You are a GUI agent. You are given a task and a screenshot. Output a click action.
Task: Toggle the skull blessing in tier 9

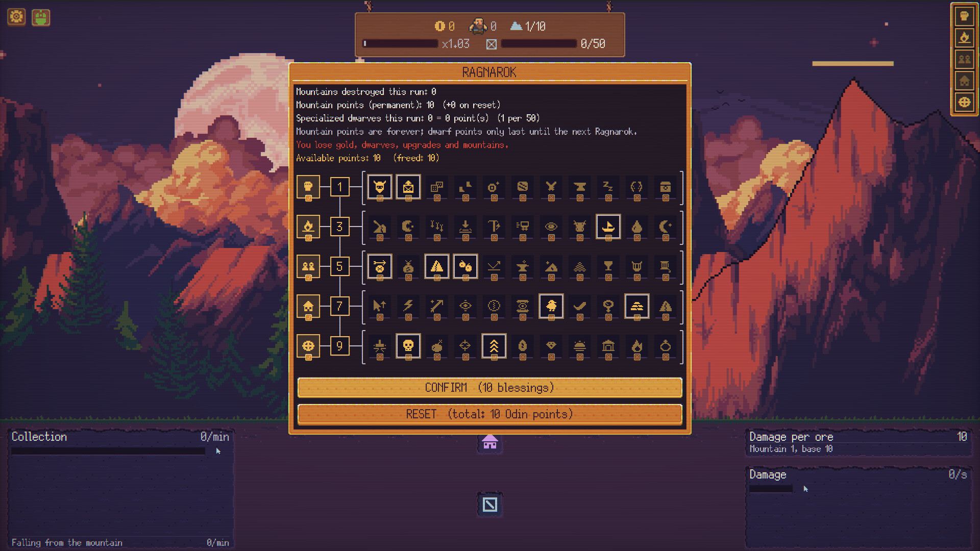click(408, 346)
